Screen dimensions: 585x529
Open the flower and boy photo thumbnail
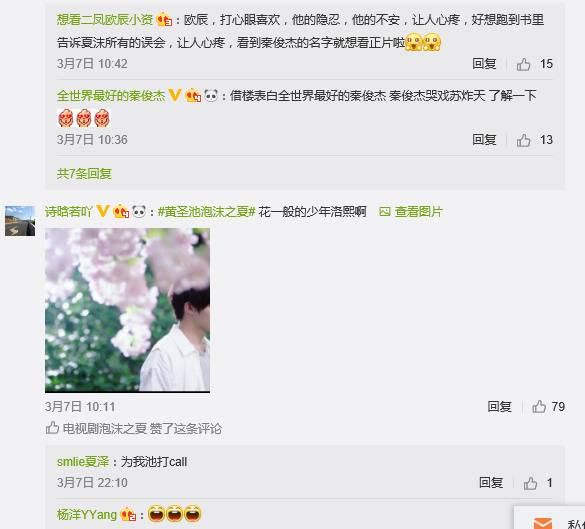point(127,310)
